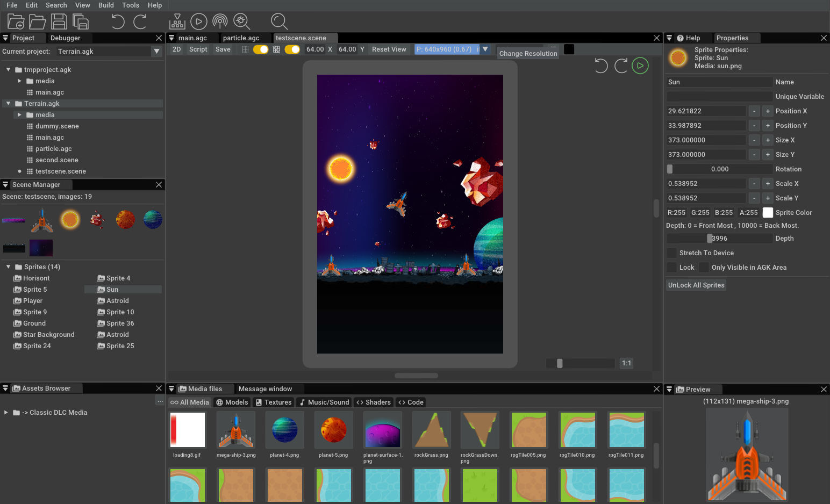Toggle the switch right of the crossed-grid icon
830x504 pixels.
coord(292,49)
